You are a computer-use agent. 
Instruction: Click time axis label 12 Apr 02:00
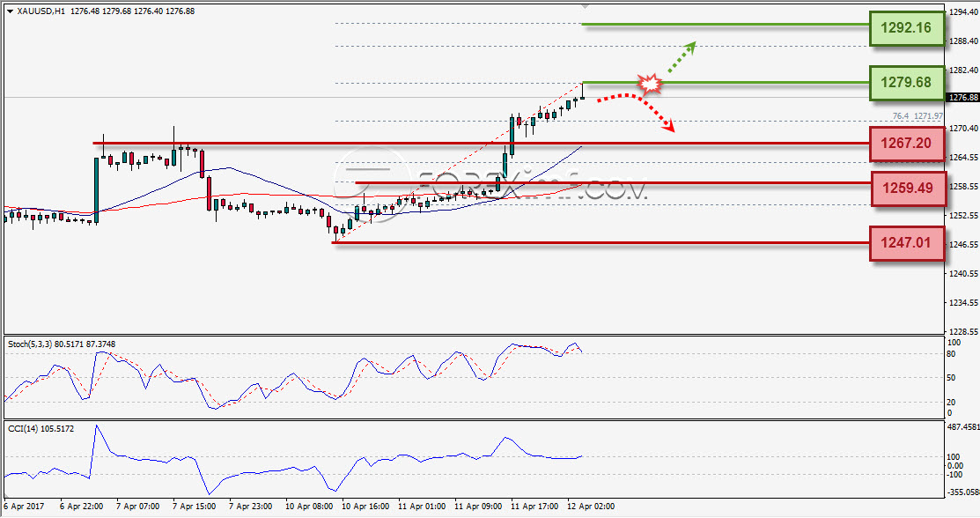(591, 507)
